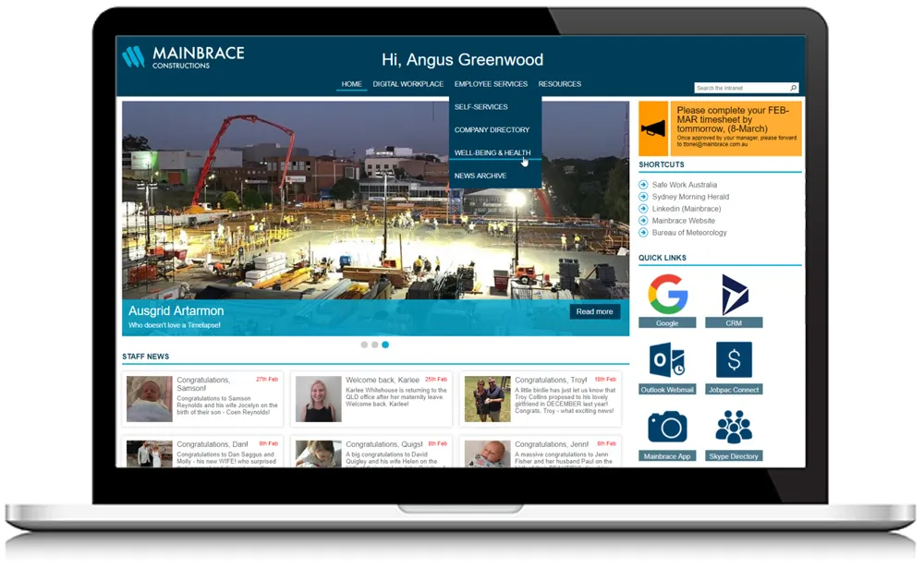Viewport: 924px width, 569px height.
Task: Click arrow icon beside Linkedin (Mainbrace)
Action: click(643, 209)
